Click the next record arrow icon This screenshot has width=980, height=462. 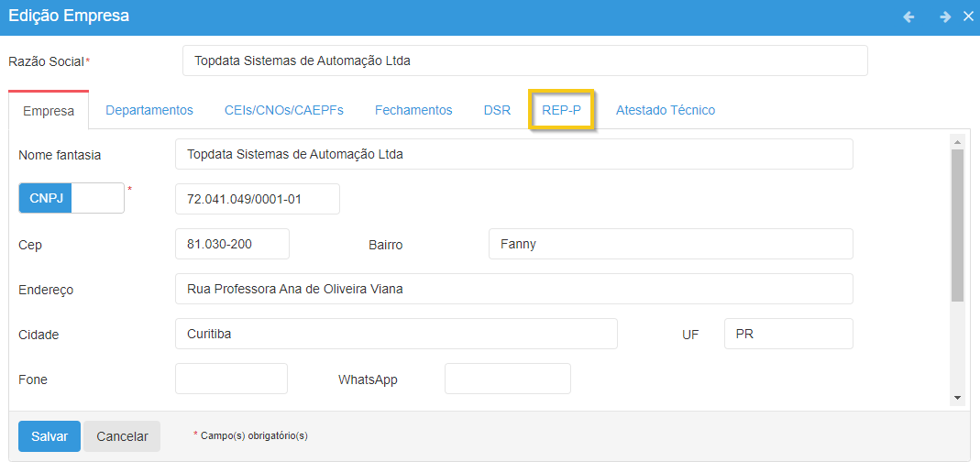(x=944, y=16)
